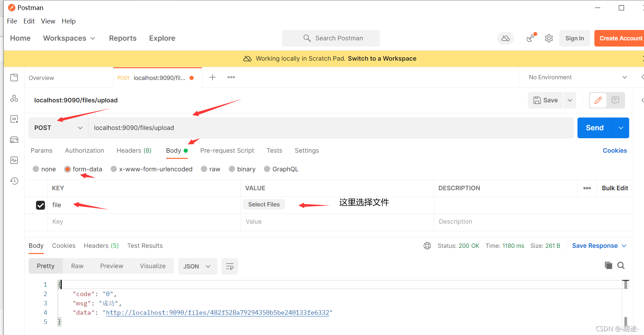The image size is (644, 335).
Task: Open the View menu
Action: coord(48,21)
